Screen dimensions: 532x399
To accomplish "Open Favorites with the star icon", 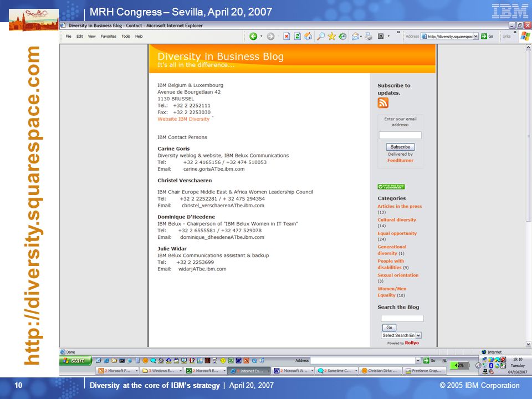I will [x=331, y=37].
